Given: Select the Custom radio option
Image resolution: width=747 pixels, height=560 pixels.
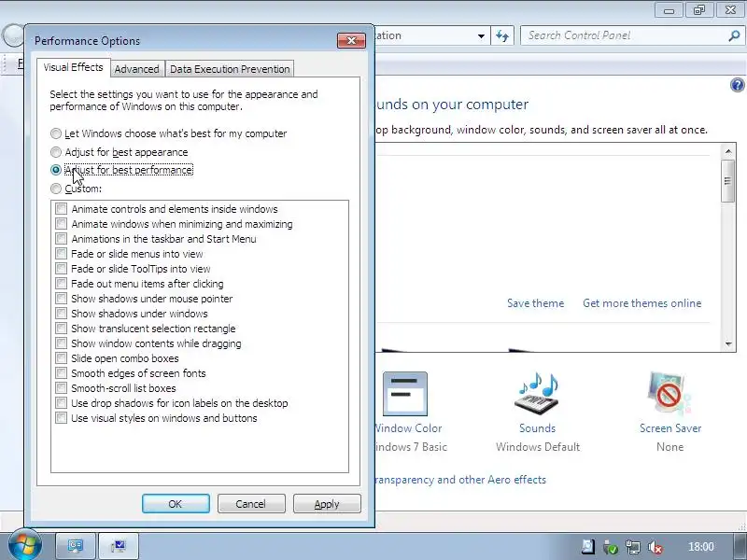Looking at the screenshot, I should tap(56, 189).
